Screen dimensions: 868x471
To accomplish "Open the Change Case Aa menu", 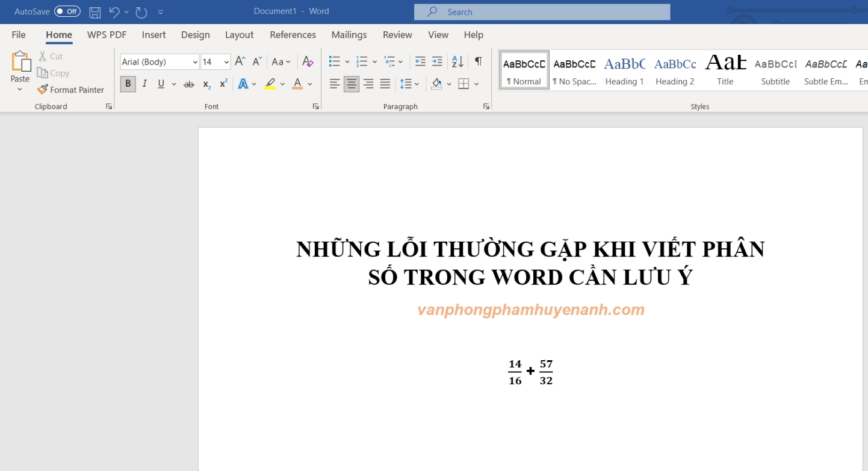I will (x=281, y=61).
